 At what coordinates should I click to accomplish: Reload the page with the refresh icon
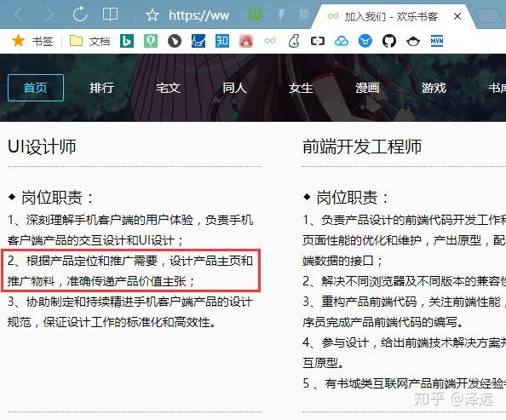[x=80, y=14]
